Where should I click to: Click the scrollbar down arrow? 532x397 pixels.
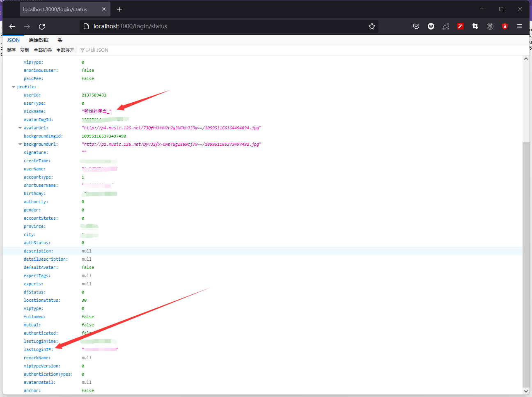tap(526, 391)
